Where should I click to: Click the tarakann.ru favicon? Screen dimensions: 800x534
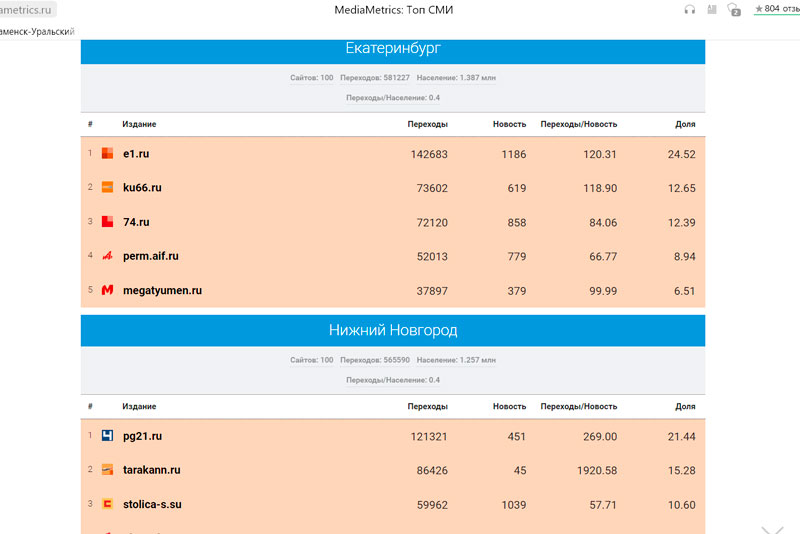coord(107,470)
